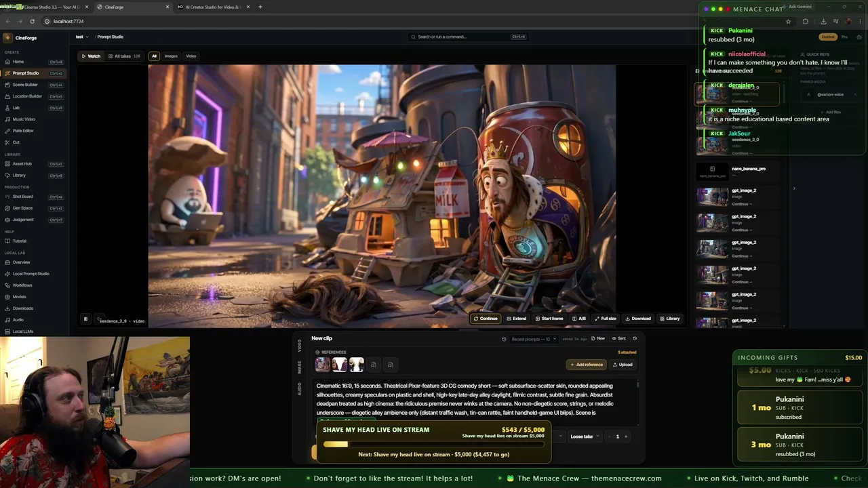
Task: Reload the localhost page
Action: pos(32,21)
